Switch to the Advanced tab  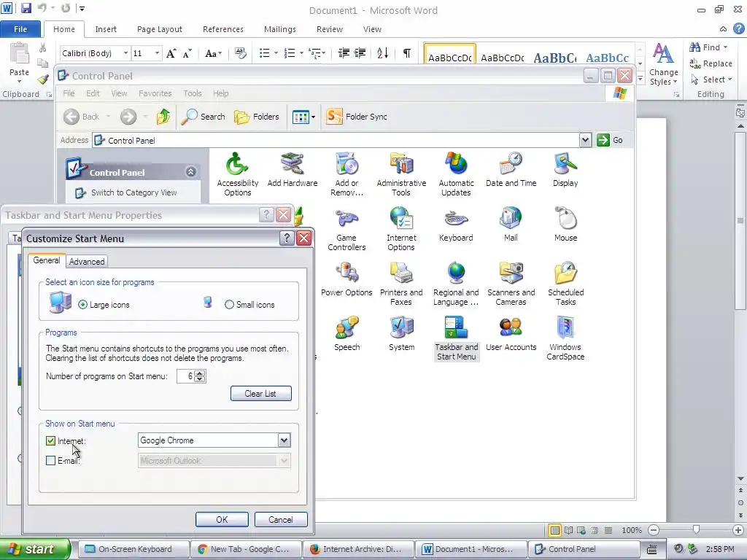tap(87, 262)
